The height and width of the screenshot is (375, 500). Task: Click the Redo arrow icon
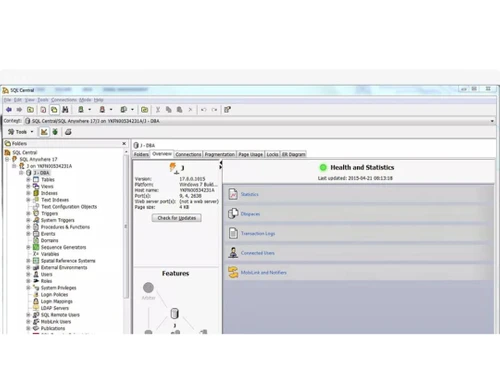pos(214,109)
